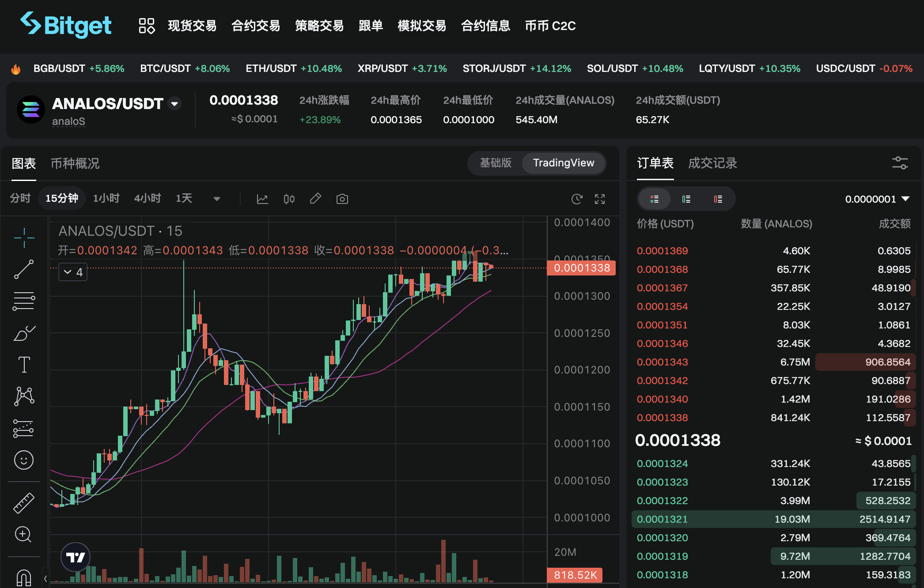
Task: Click the ANALOS coin logo
Action: (x=31, y=109)
